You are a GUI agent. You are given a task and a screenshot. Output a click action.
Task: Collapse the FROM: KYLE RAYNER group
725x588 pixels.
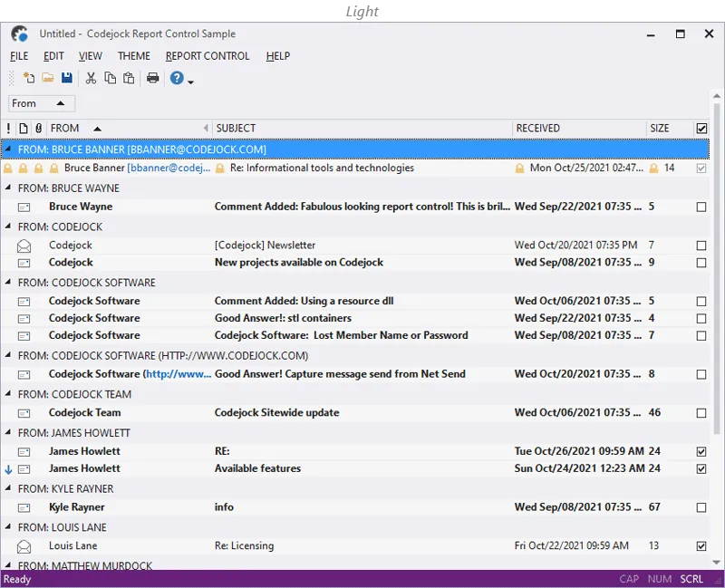click(x=8, y=487)
